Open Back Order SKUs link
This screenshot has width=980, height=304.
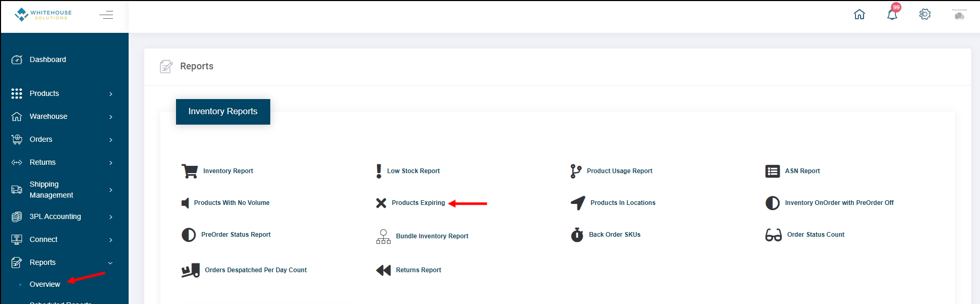click(x=615, y=235)
